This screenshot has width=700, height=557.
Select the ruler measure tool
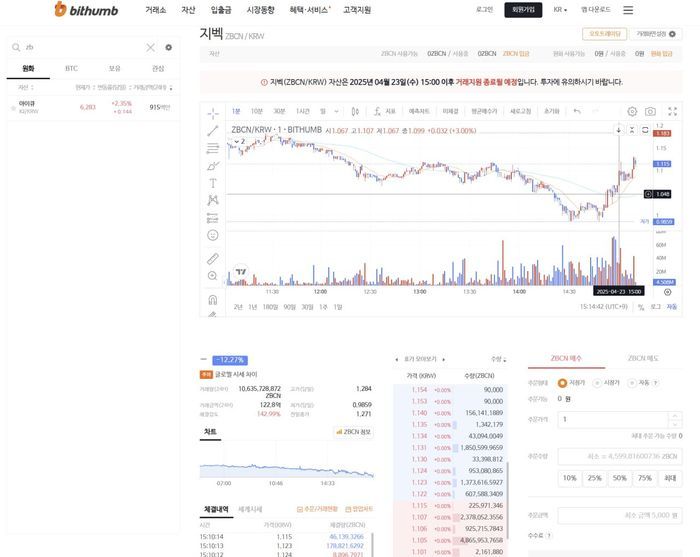pyautogui.click(x=213, y=258)
